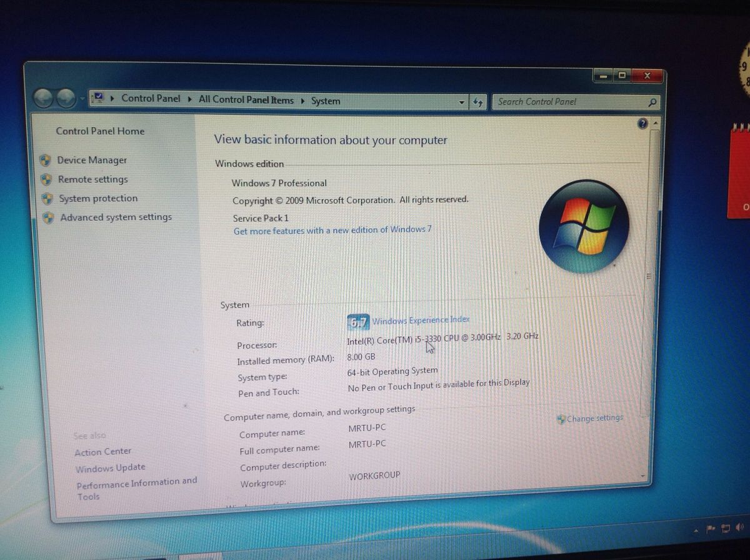Click the MRTU-PC value beside Computer name

[x=367, y=429]
